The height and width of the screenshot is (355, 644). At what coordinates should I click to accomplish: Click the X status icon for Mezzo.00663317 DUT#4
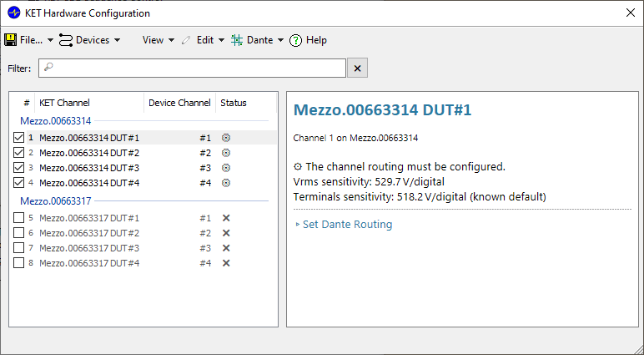[226, 263]
